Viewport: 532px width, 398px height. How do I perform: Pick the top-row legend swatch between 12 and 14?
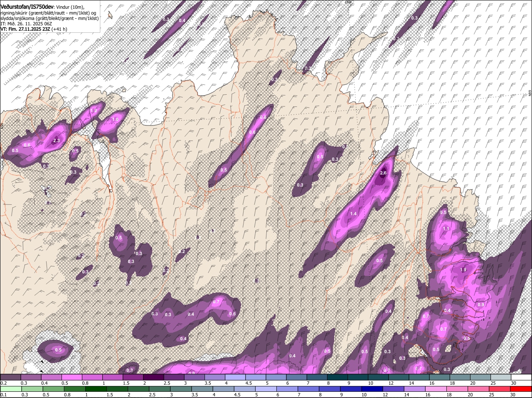click(399, 377)
